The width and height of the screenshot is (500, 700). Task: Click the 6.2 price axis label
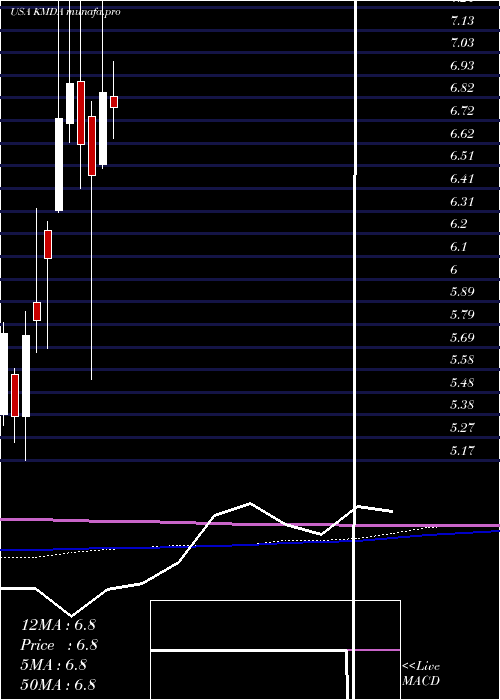[459, 224]
